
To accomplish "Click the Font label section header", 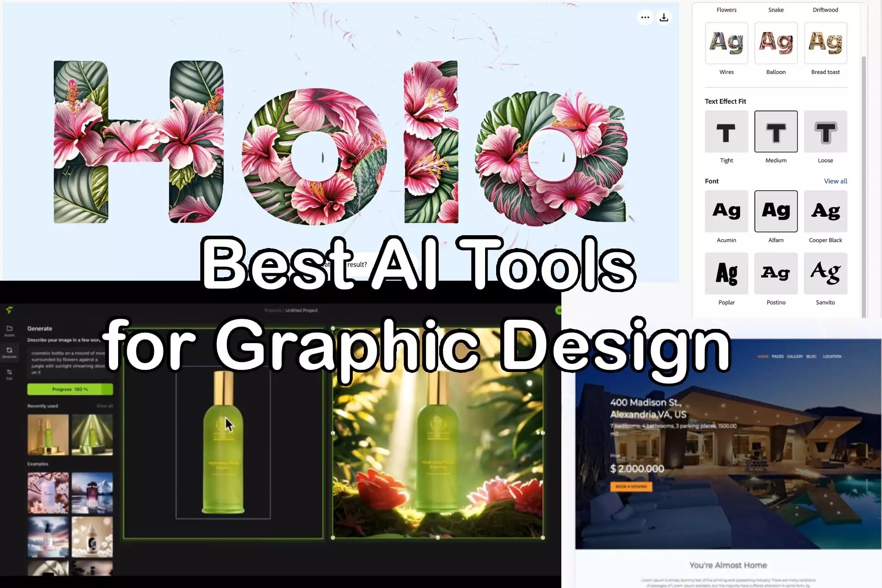I will 712,181.
